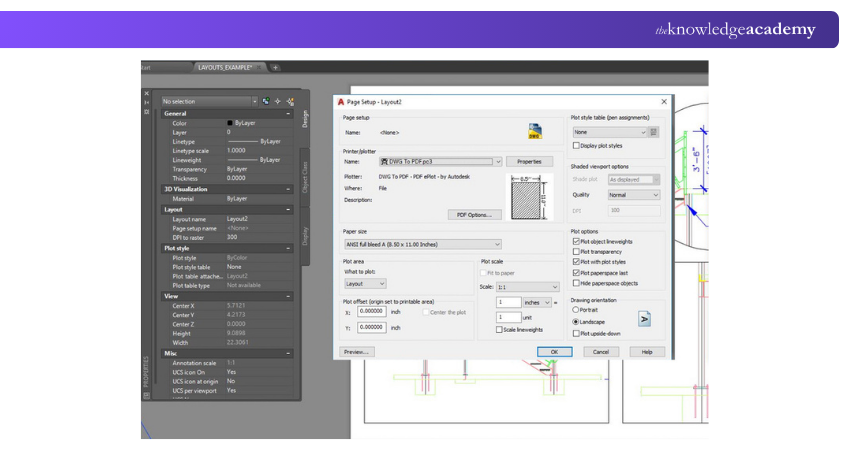Click the Layout name value Layout2
The height and width of the screenshot is (450, 850).
pyautogui.click(x=237, y=219)
